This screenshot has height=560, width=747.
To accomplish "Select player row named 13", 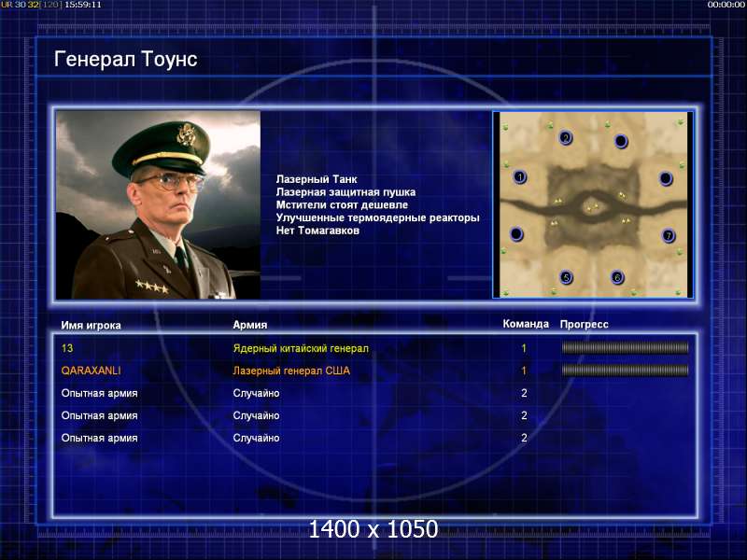I will [375, 348].
